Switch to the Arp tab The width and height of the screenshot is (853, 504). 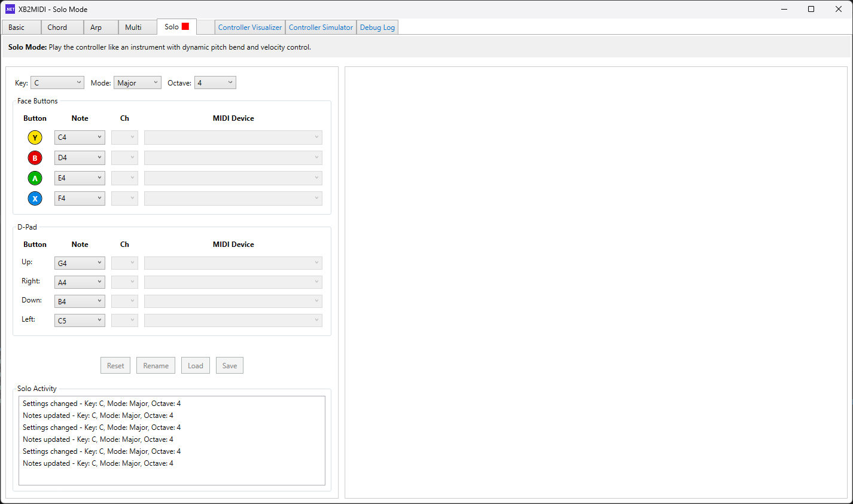pyautogui.click(x=96, y=28)
